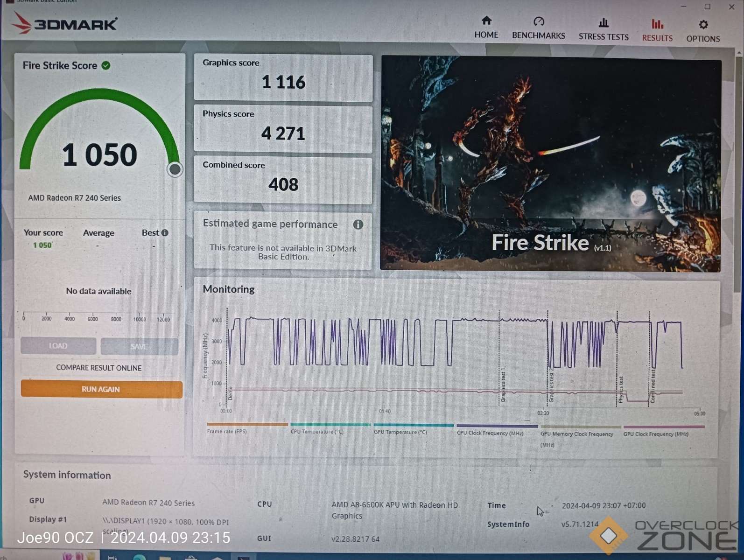The height and width of the screenshot is (560, 744).
Task: Click the Estimated game performance info icon
Action: [358, 224]
